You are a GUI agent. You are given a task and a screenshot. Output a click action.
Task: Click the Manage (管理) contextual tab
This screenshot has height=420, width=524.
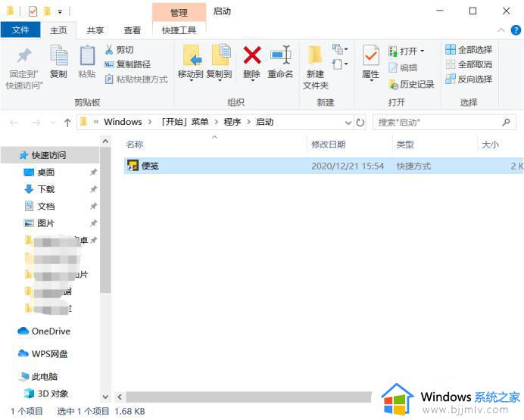pyautogui.click(x=179, y=13)
